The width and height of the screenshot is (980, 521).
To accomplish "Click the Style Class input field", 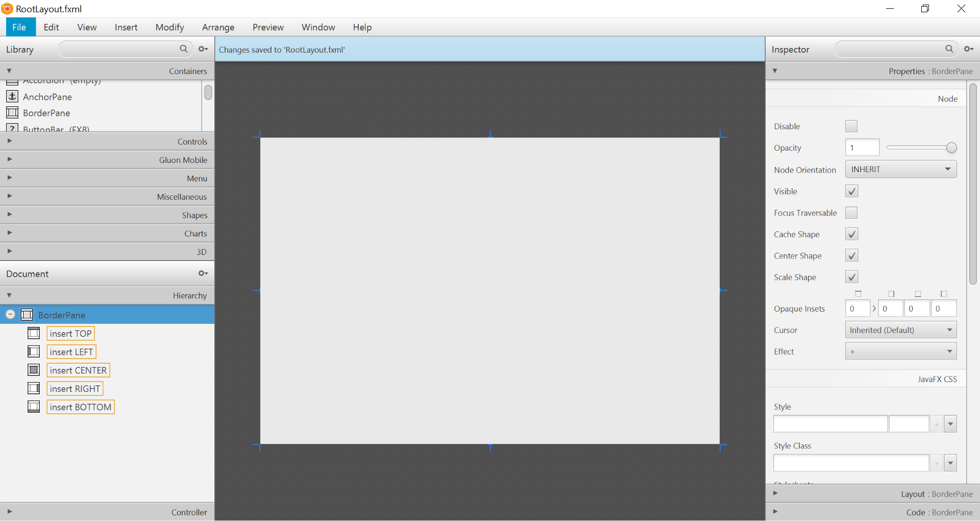I will [x=851, y=463].
